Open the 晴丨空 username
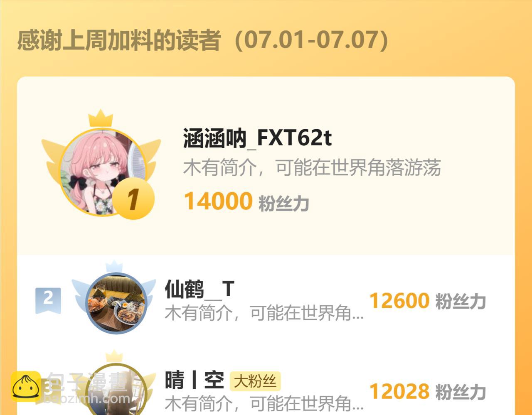532x415 pixels. [195, 380]
